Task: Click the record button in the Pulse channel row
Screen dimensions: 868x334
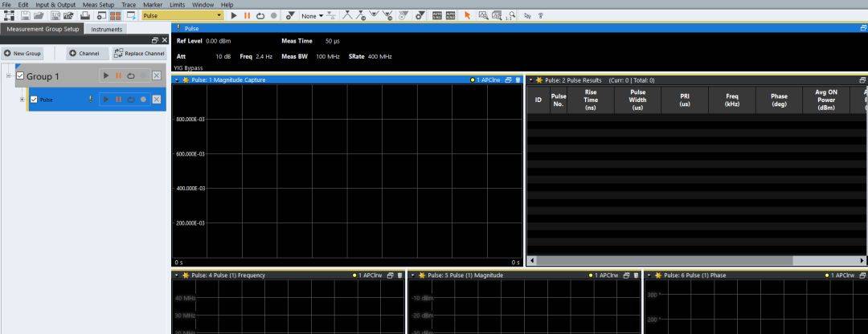Action: [143, 100]
